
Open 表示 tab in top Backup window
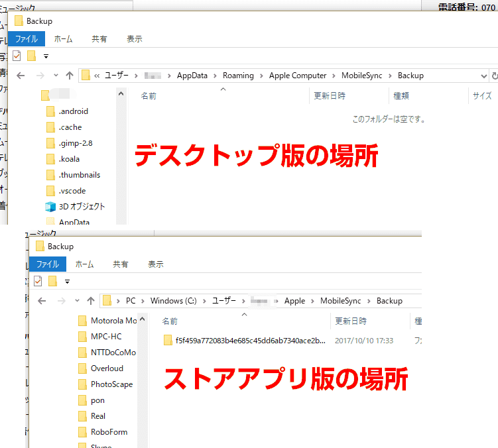pos(135,38)
